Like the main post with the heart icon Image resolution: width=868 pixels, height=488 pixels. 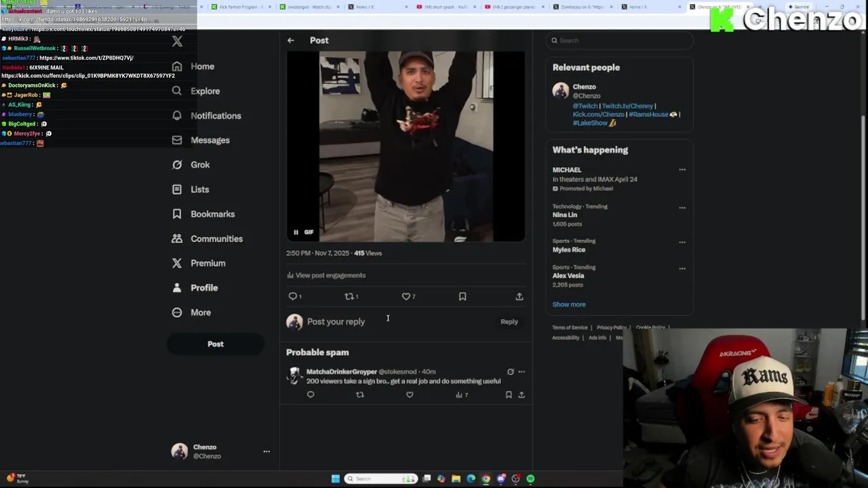(406, 296)
